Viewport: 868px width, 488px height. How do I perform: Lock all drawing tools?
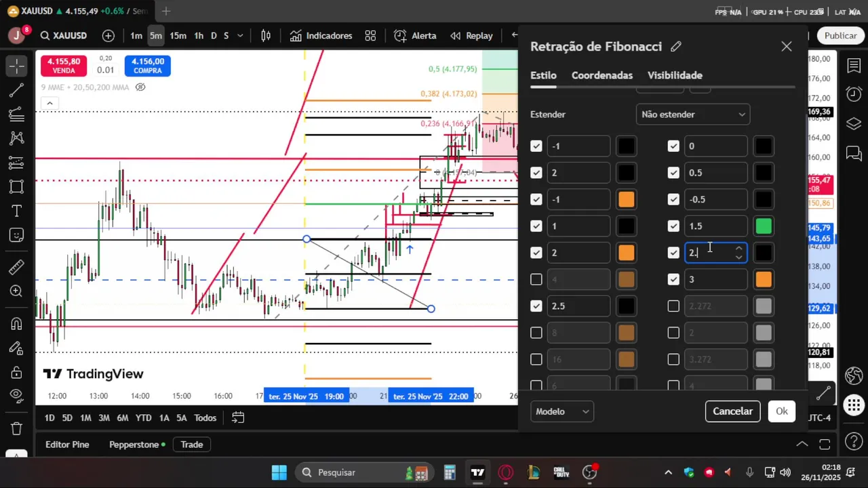point(17,372)
